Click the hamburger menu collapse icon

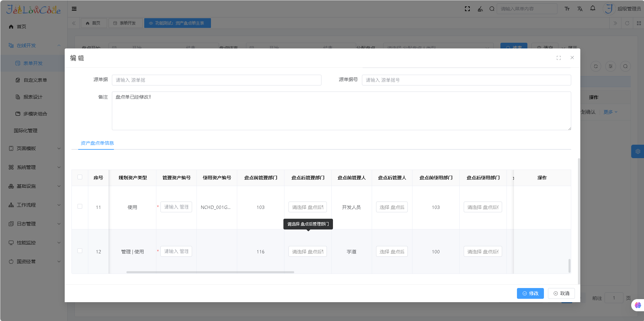coord(74,9)
